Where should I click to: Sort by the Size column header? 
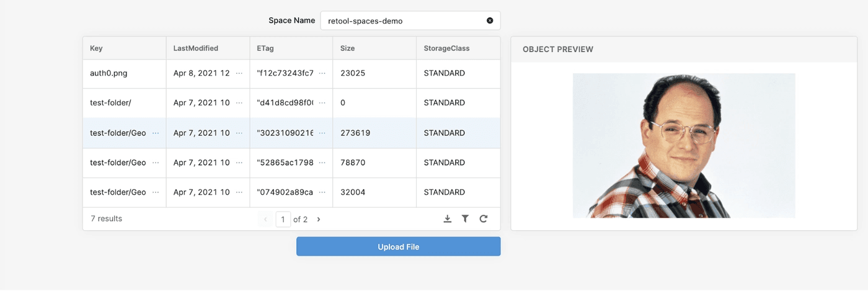[348, 48]
